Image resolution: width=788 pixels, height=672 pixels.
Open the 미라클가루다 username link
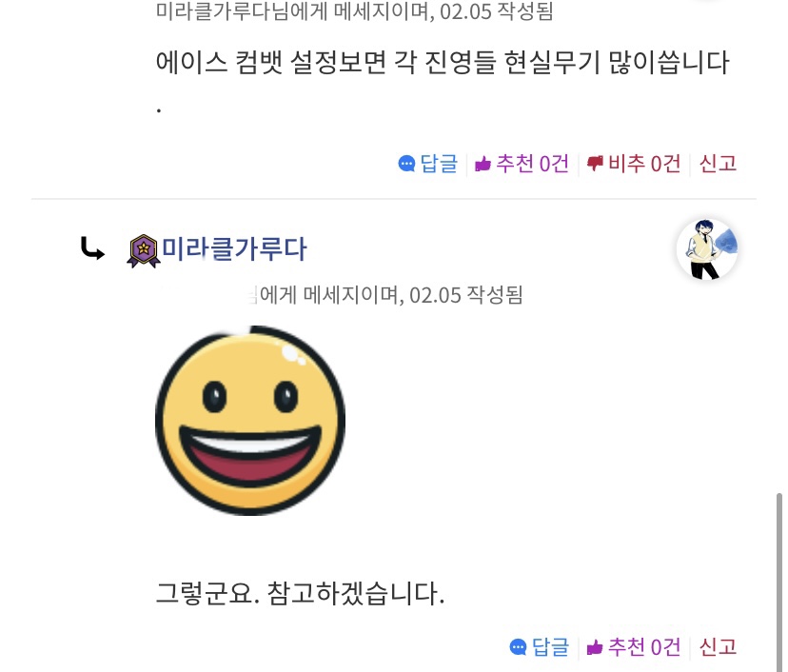(234, 248)
